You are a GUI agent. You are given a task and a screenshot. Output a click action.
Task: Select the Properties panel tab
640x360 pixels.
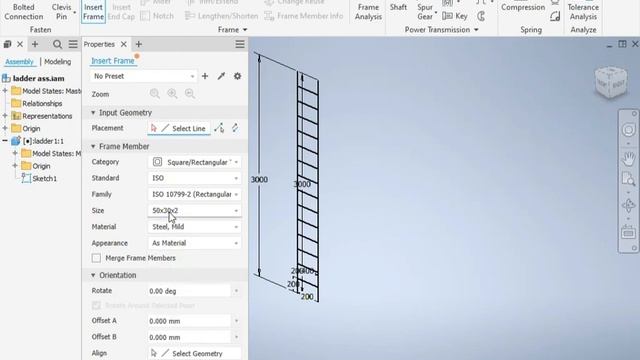[99, 44]
